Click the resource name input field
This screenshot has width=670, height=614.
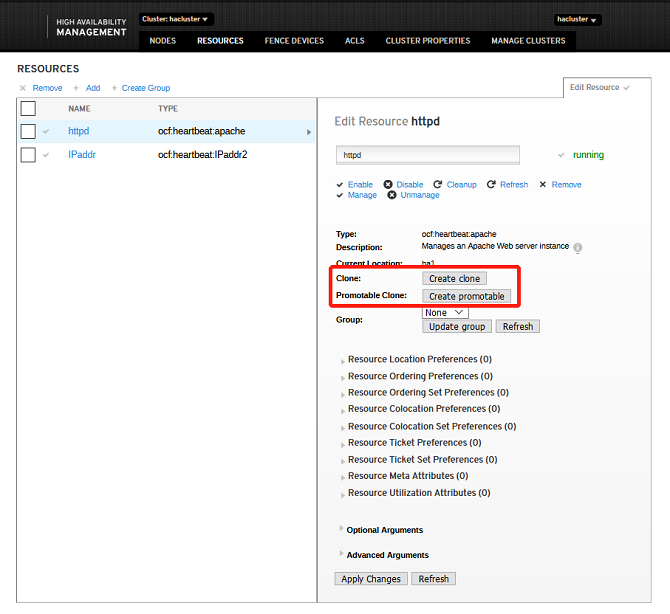pyautogui.click(x=428, y=155)
